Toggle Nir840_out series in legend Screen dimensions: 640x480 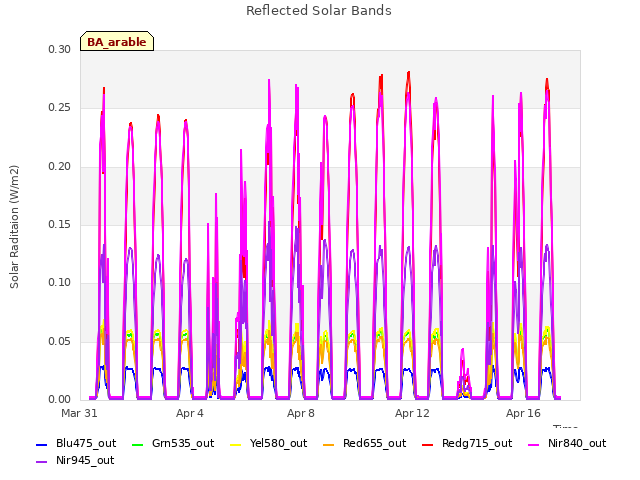[567, 444]
